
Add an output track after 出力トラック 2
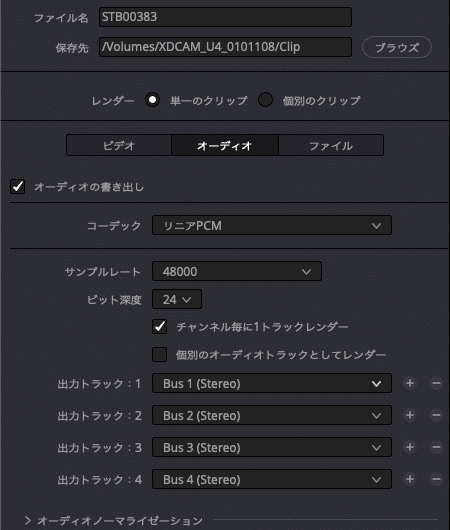coord(410,415)
